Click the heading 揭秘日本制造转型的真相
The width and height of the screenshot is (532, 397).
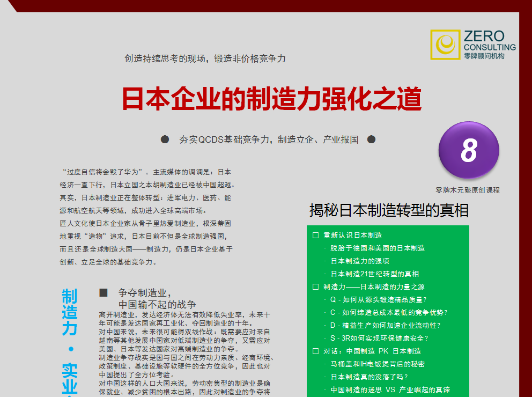tap(389, 211)
